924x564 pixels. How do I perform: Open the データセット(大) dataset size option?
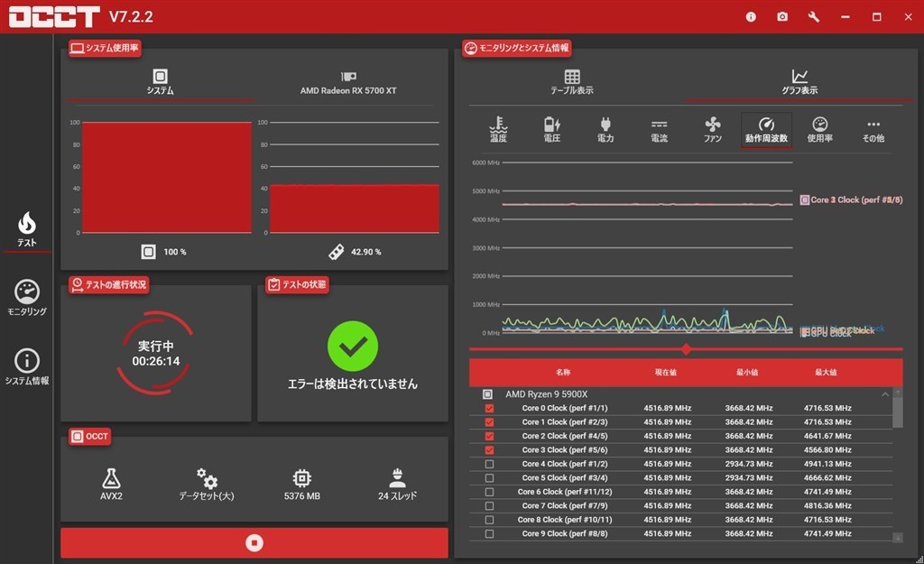point(207,485)
